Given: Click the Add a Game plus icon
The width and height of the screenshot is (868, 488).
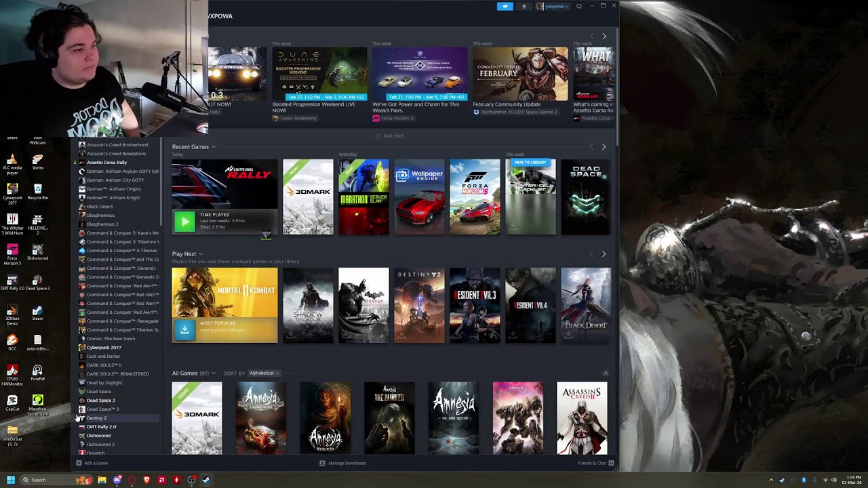Looking at the screenshot, I should click(x=79, y=463).
